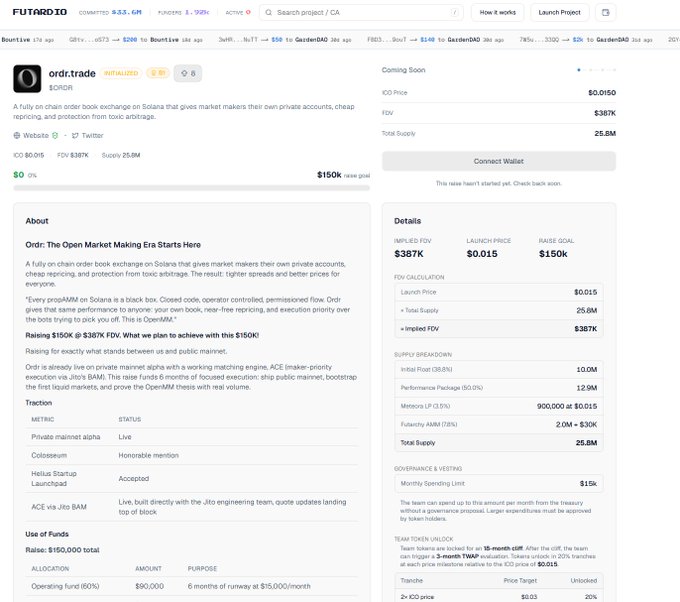Open the Website link
Screen dimensions: 680x602
click(36, 135)
